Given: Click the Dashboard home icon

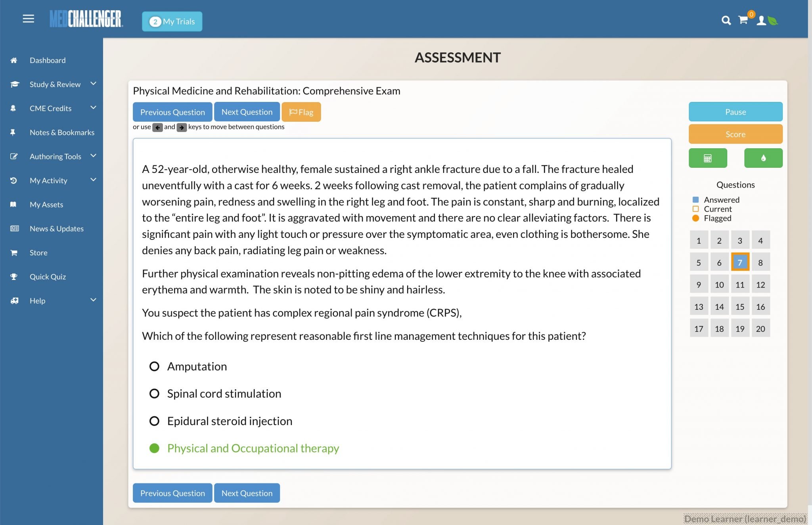Looking at the screenshot, I should click(14, 60).
